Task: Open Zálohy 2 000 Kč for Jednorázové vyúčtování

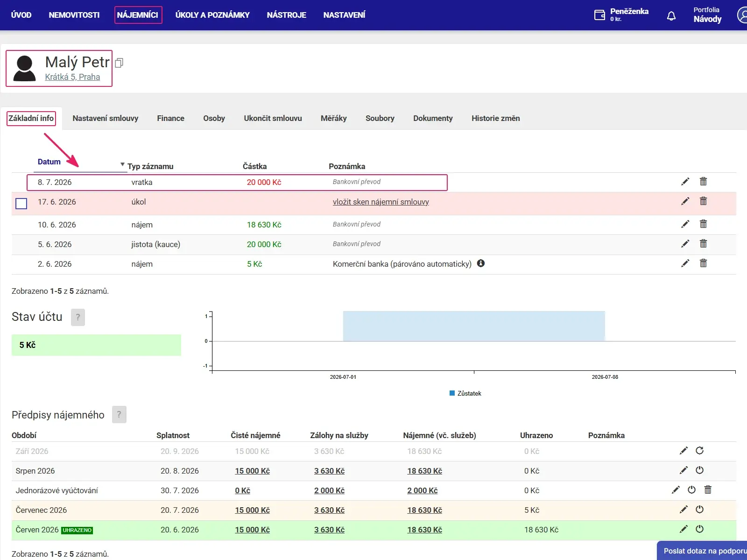Action: (x=330, y=490)
